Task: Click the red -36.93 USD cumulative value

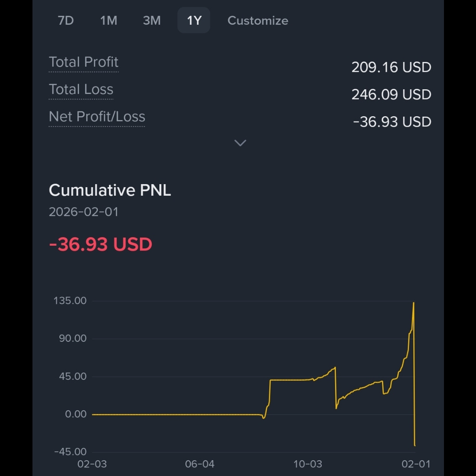Action: 100,244
